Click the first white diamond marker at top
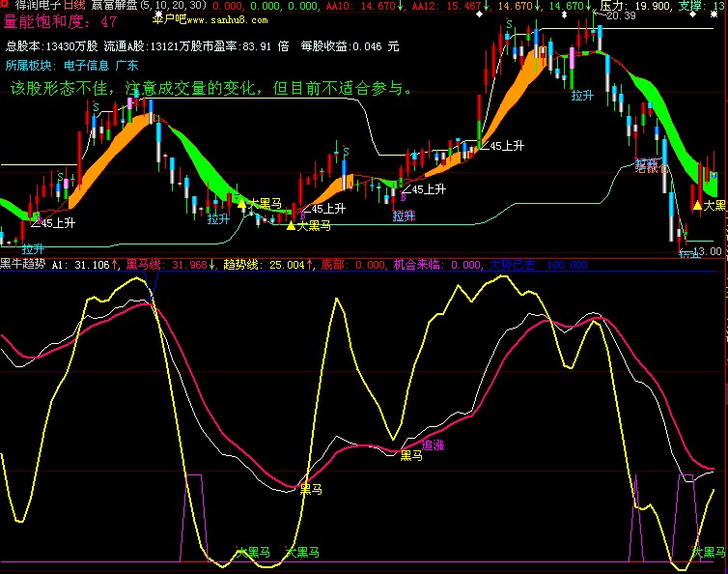The width and height of the screenshot is (728, 574). click(480, 14)
